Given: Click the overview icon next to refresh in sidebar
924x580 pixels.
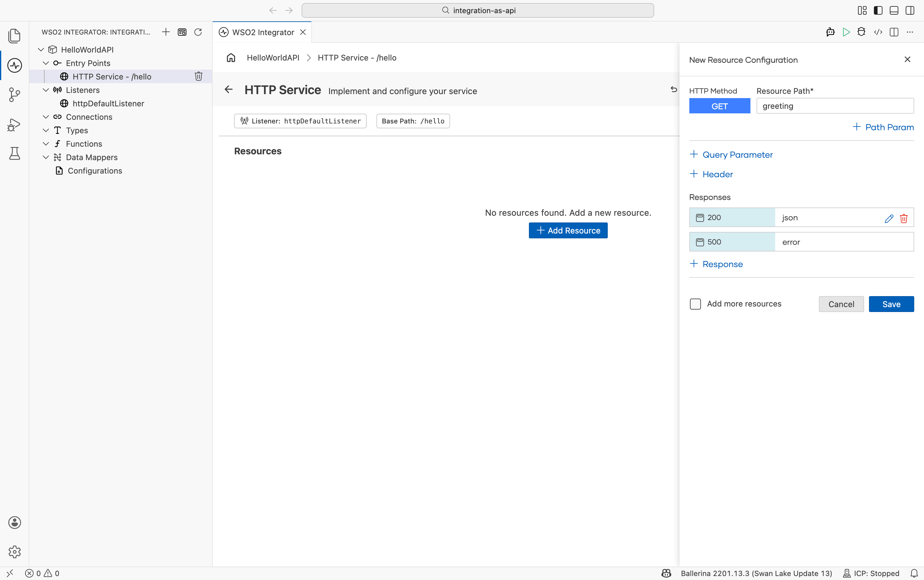Looking at the screenshot, I should 182,32.
